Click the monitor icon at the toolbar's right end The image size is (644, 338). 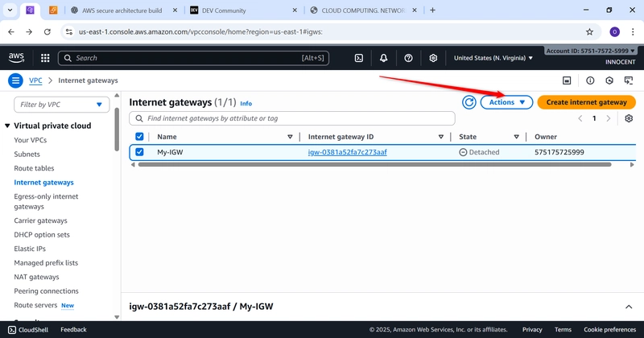pyautogui.click(x=629, y=80)
